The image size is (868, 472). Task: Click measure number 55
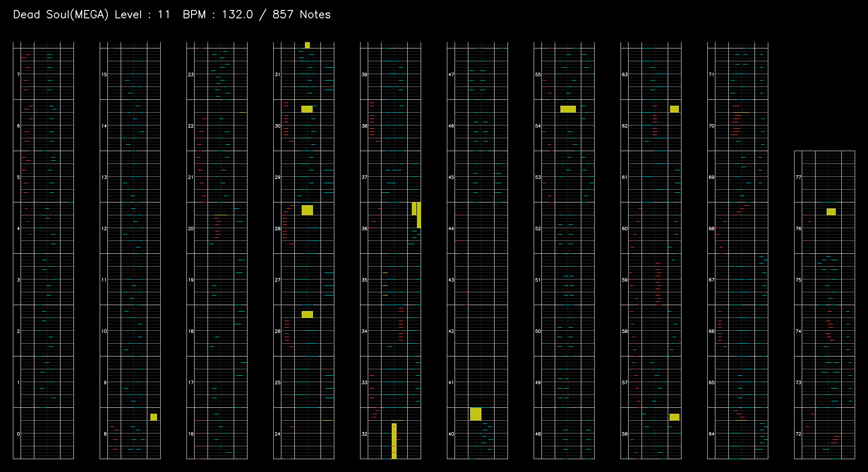pos(538,75)
